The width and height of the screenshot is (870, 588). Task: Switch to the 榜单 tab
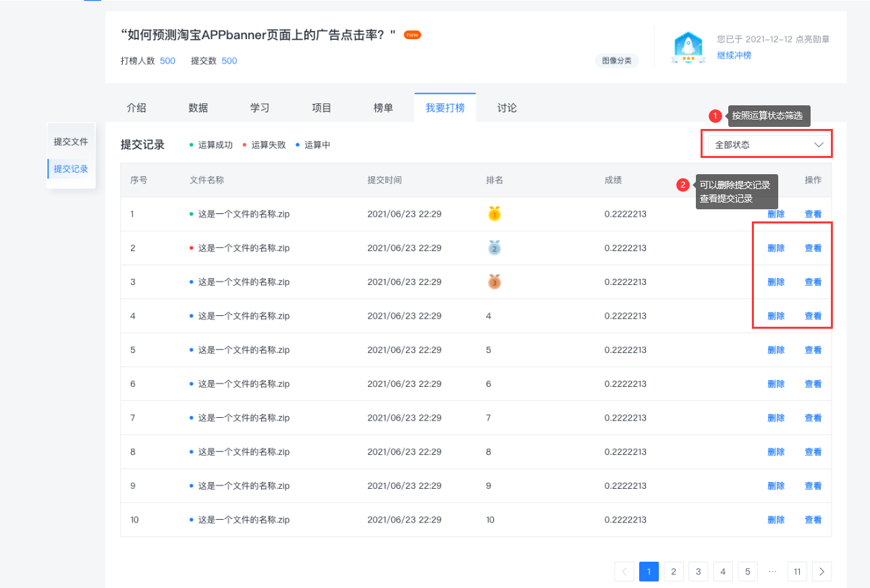click(383, 108)
